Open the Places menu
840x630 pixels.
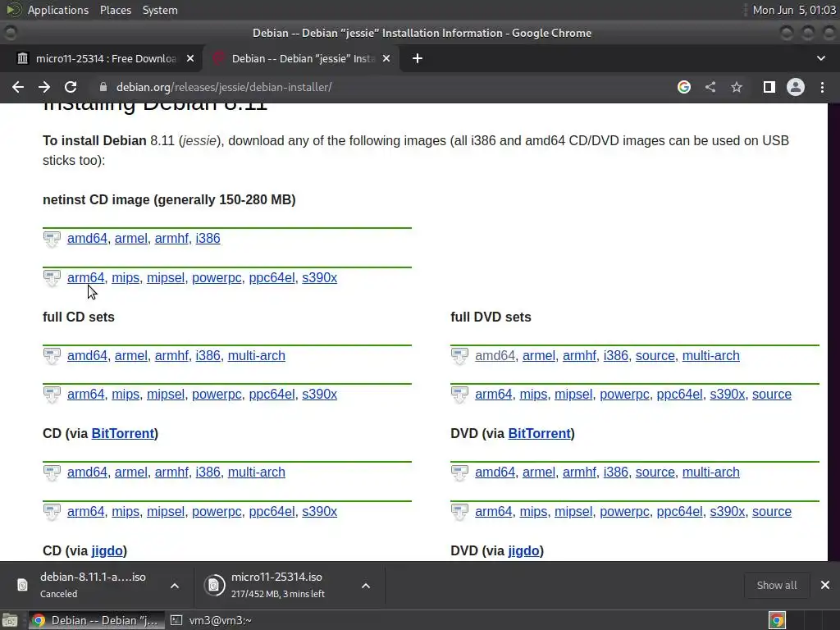tap(116, 10)
